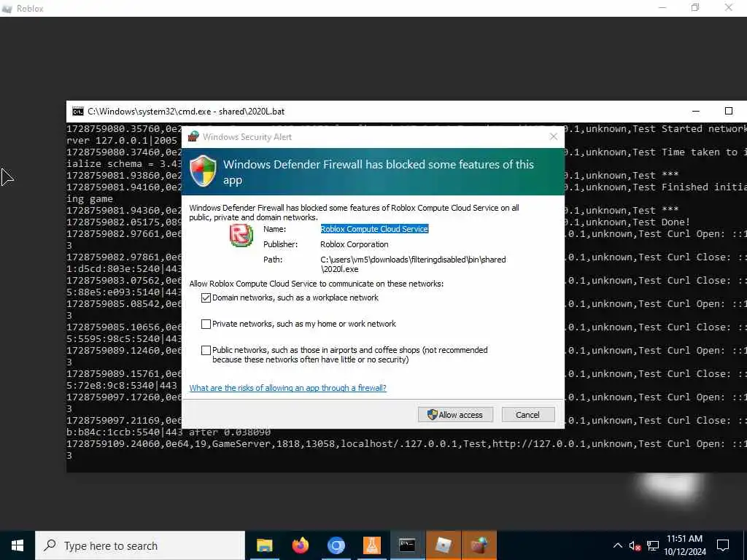Click the Roblox window title icon
Viewport: 747px width, 560px height.
[x=7, y=9]
